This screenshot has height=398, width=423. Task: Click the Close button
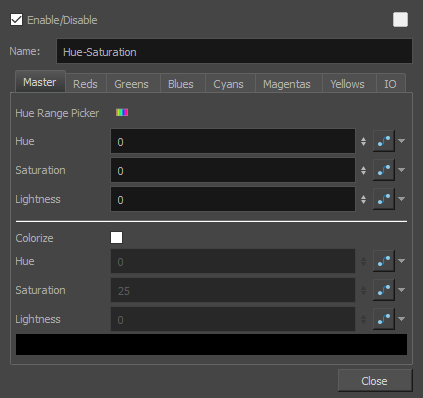375,381
